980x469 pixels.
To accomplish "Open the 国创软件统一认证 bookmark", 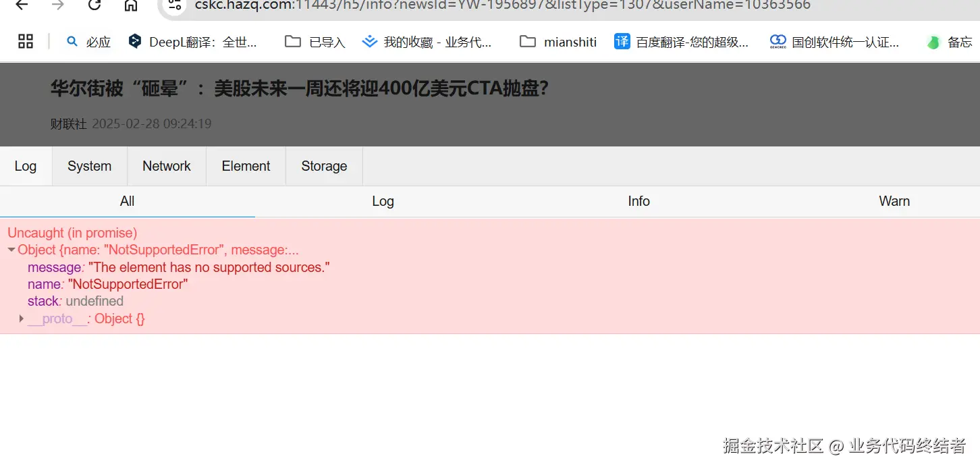I will point(835,42).
